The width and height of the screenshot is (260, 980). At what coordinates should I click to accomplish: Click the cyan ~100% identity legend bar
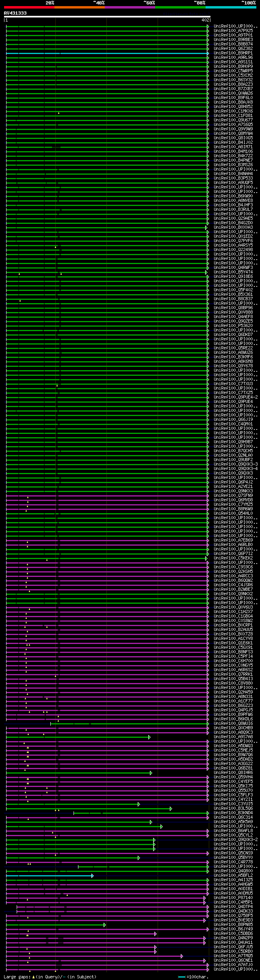click(x=231, y=7)
